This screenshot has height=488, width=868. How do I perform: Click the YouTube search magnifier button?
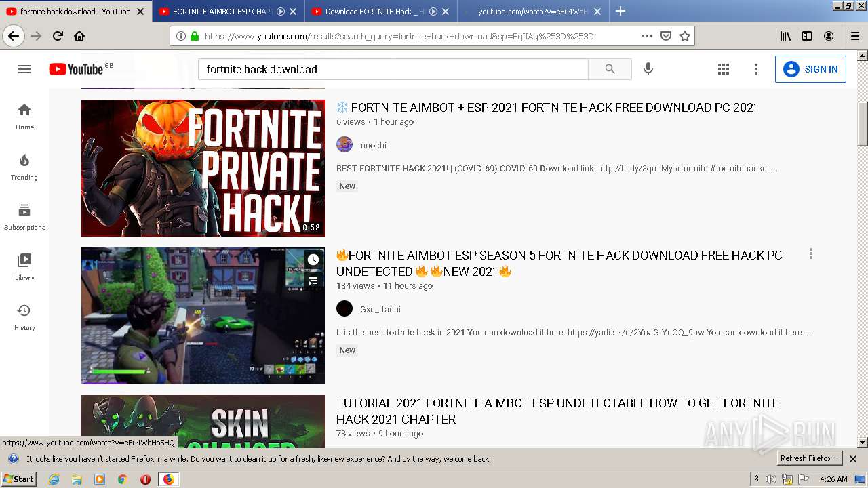coord(610,69)
